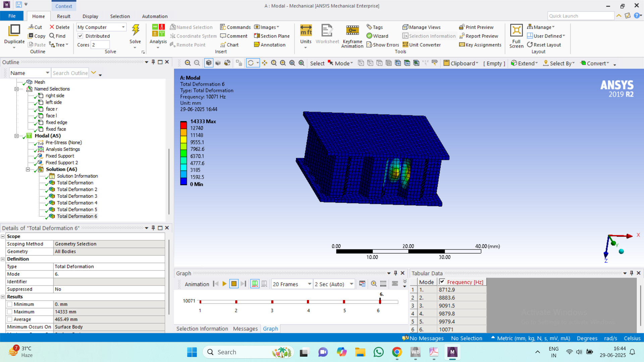Switch to the Result ribbon tab
Image resolution: width=644 pixels, height=362 pixels.
(x=63, y=16)
